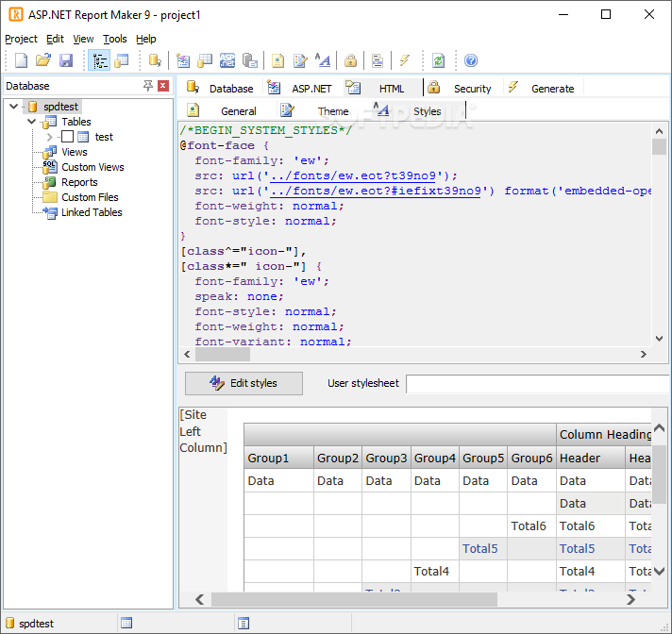This screenshot has height=634, width=672.
Task: Select the Reports tree item
Action: 79,182
